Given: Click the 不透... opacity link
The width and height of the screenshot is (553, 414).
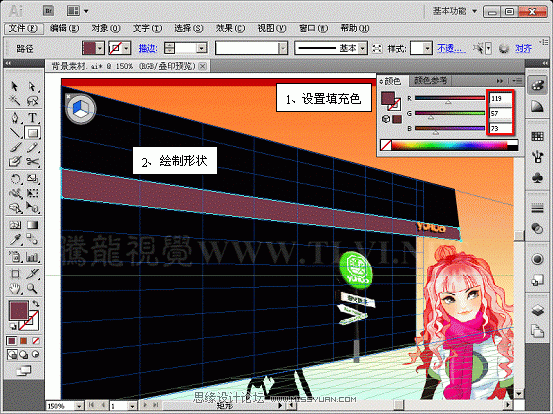Looking at the screenshot, I should click(451, 48).
